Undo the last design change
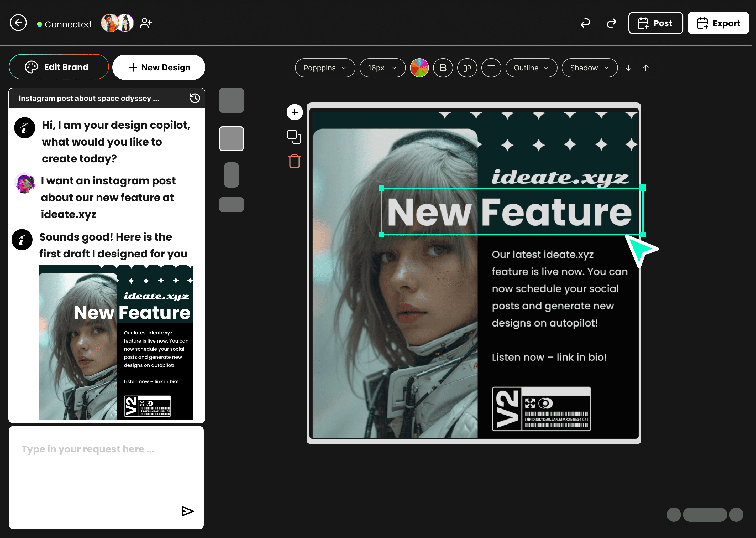 click(x=585, y=23)
